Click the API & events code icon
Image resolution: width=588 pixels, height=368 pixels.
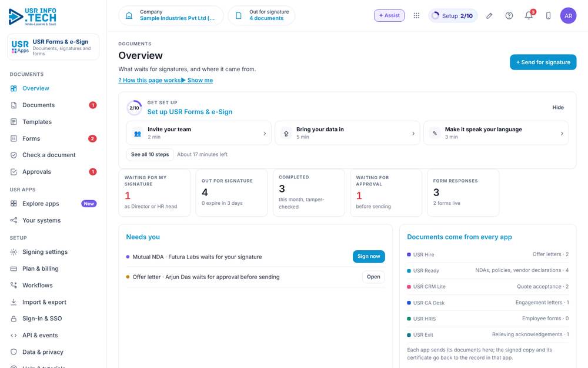point(14,336)
